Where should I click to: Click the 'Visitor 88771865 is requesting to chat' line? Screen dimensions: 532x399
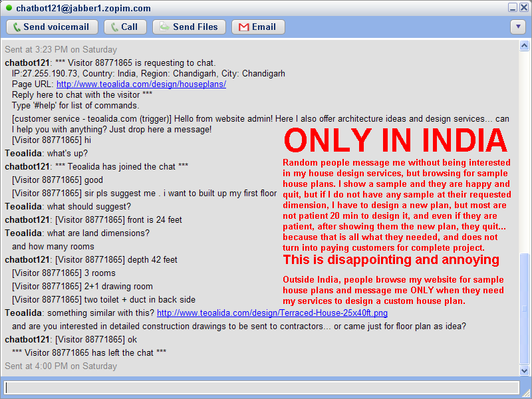[110, 63]
